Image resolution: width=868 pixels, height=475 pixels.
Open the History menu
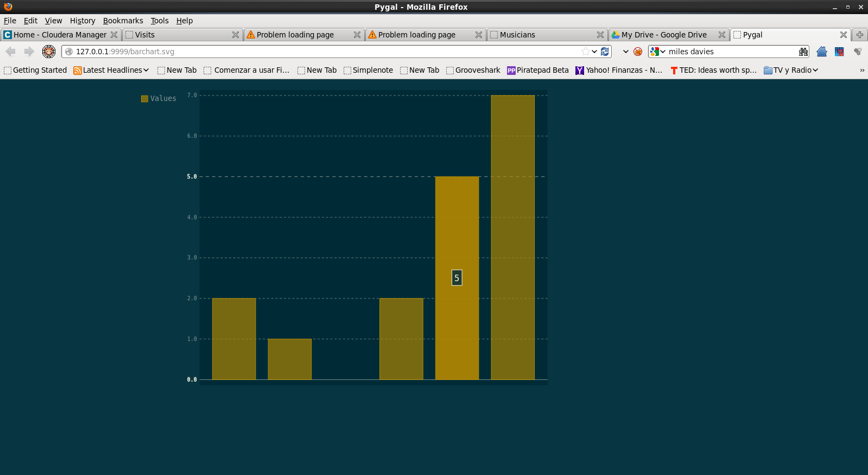pyautogui.click(x=83, y=21)
